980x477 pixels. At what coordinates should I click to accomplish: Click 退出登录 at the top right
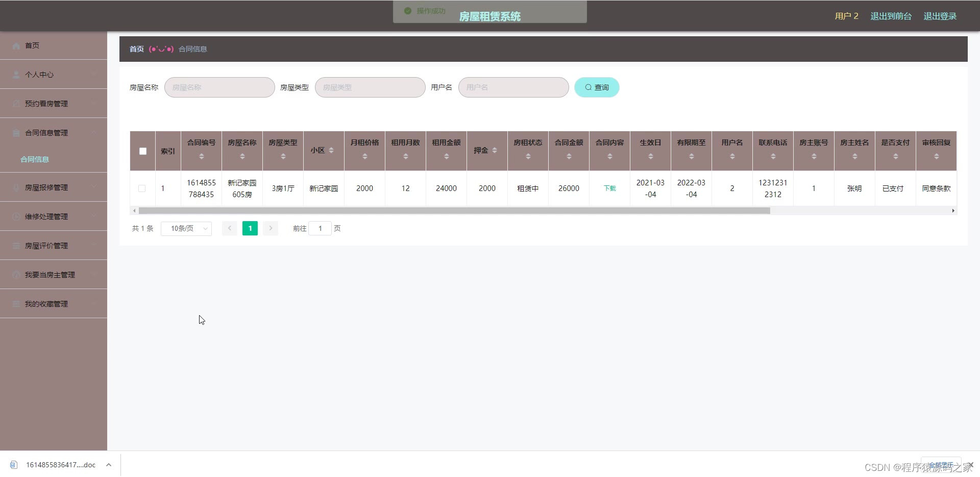click(940, 16)
